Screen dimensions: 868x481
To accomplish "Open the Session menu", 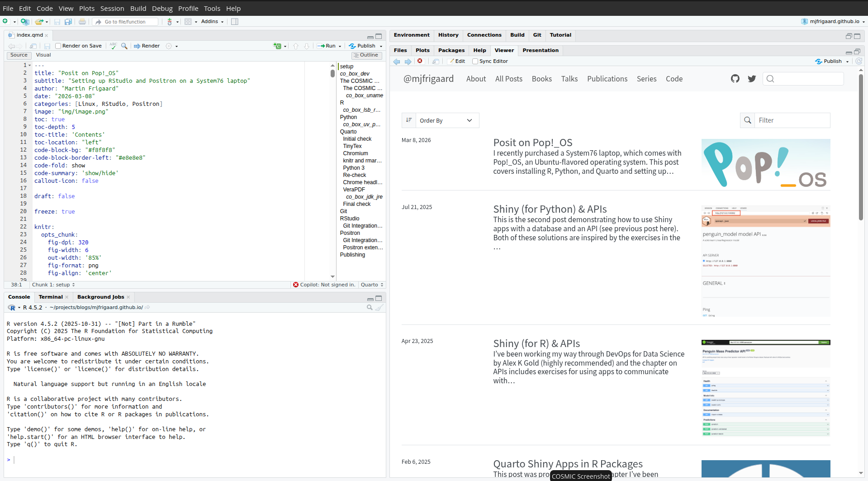I will (x=112, y=8).
